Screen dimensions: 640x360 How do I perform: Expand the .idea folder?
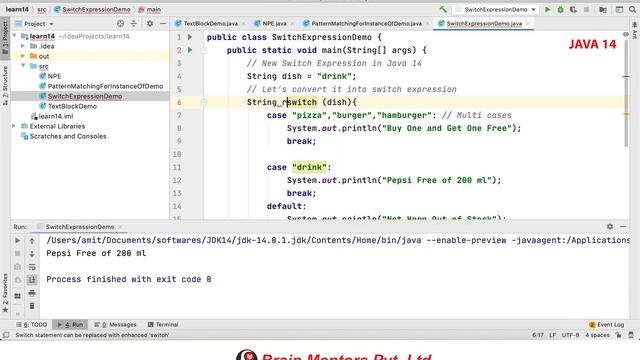[23, 46]
